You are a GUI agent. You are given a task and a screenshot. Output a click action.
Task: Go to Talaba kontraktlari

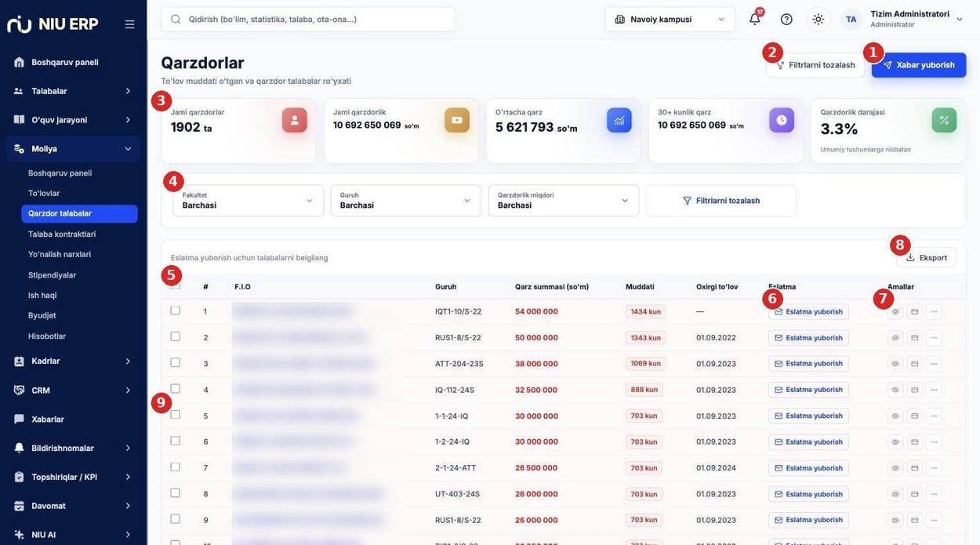click(x=62, y=234)
